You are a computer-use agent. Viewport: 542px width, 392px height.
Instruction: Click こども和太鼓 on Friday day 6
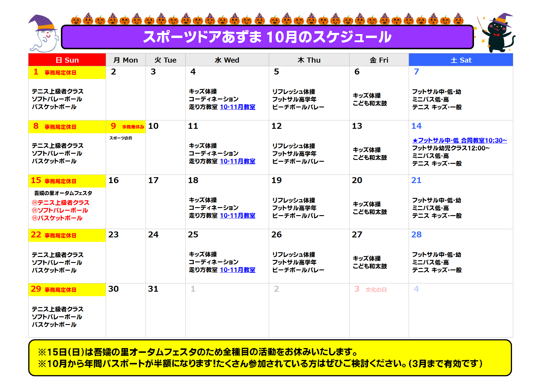[x=370, y=103]
